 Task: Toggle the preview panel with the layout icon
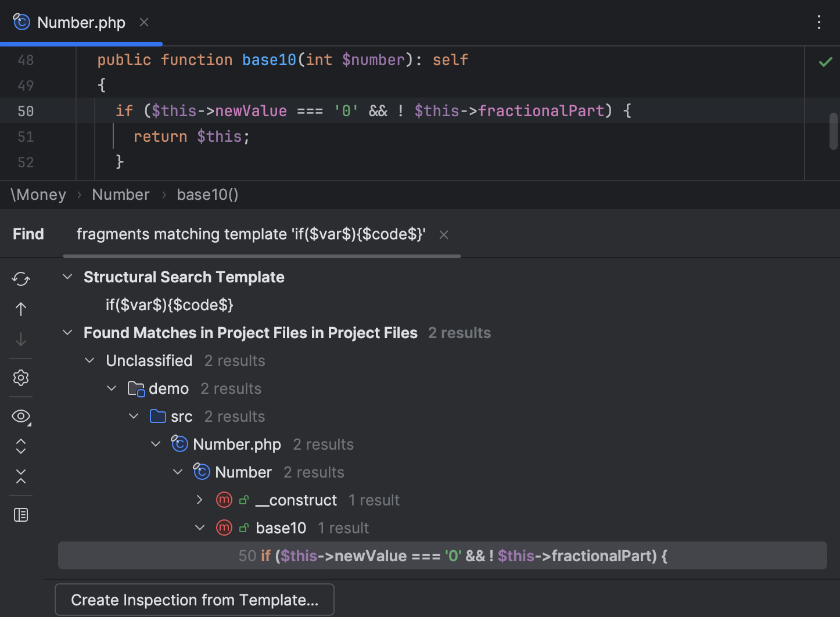20,515
